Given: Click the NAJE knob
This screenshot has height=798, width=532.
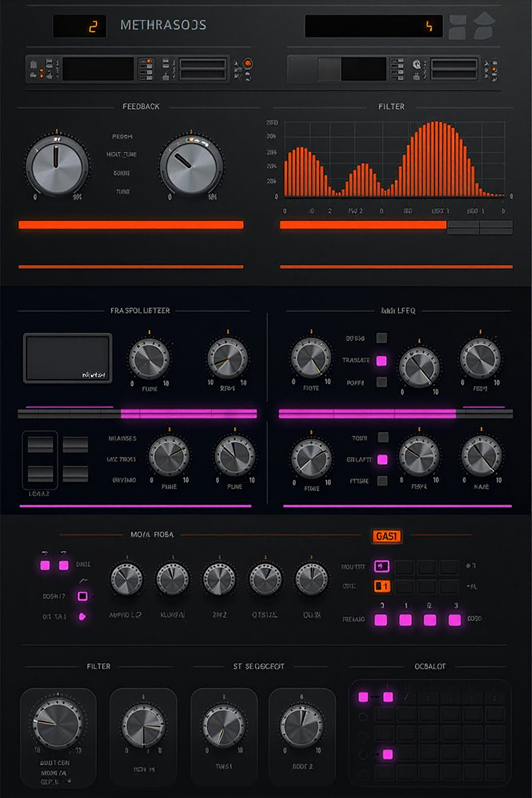Looking at the screenshot, I should coord(481,456).
